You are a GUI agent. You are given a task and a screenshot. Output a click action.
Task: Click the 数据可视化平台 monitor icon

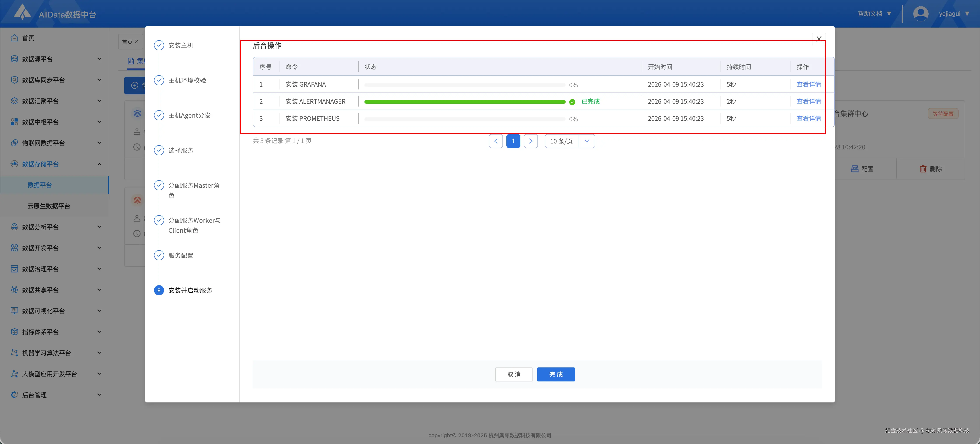[x=14, y=311]
